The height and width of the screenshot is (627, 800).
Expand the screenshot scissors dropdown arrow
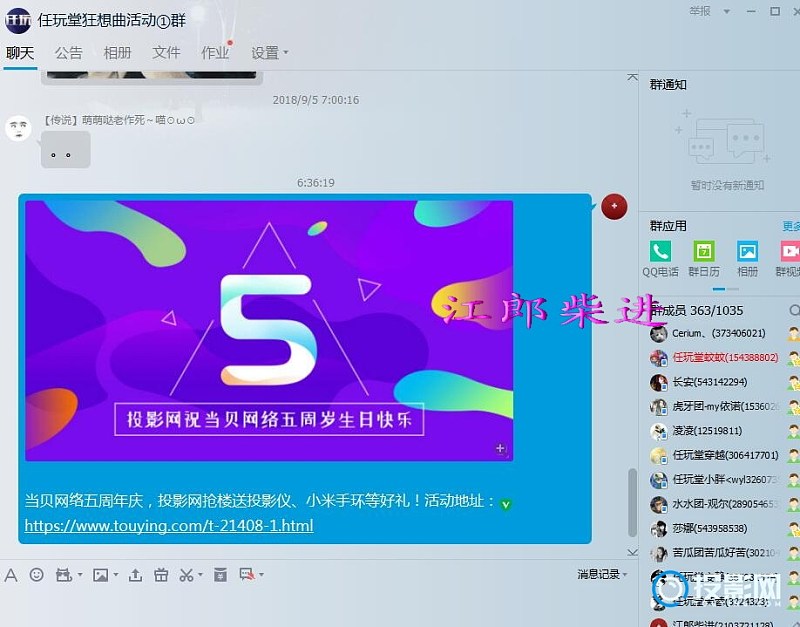tap(200, 575)
